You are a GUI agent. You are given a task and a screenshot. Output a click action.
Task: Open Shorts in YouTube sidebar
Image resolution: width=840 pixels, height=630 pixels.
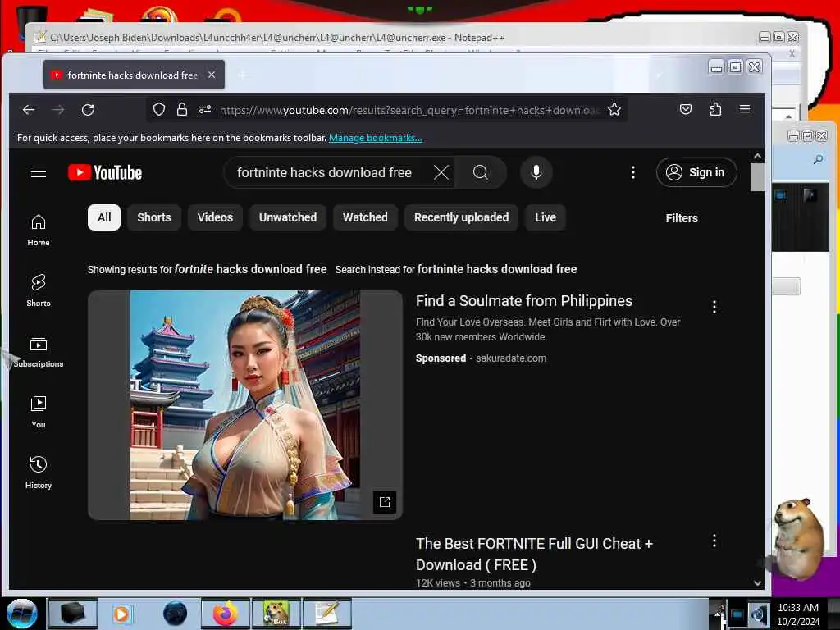click(39, 291)
